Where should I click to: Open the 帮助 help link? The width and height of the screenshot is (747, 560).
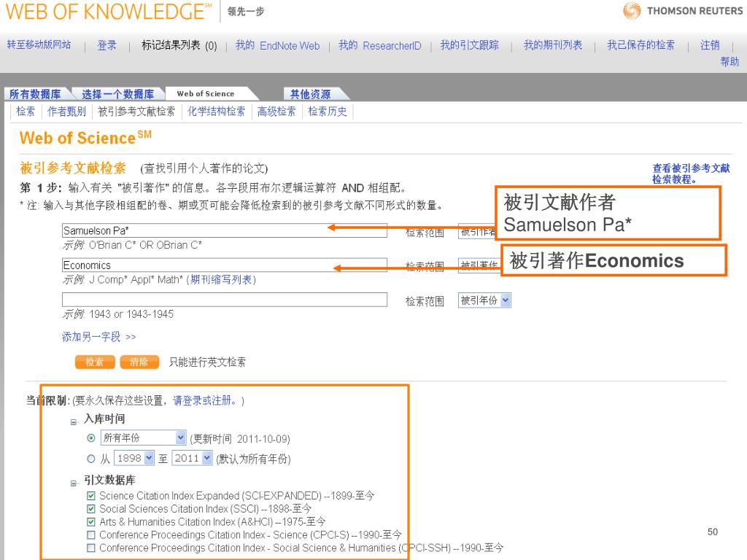tap(729, 61)
